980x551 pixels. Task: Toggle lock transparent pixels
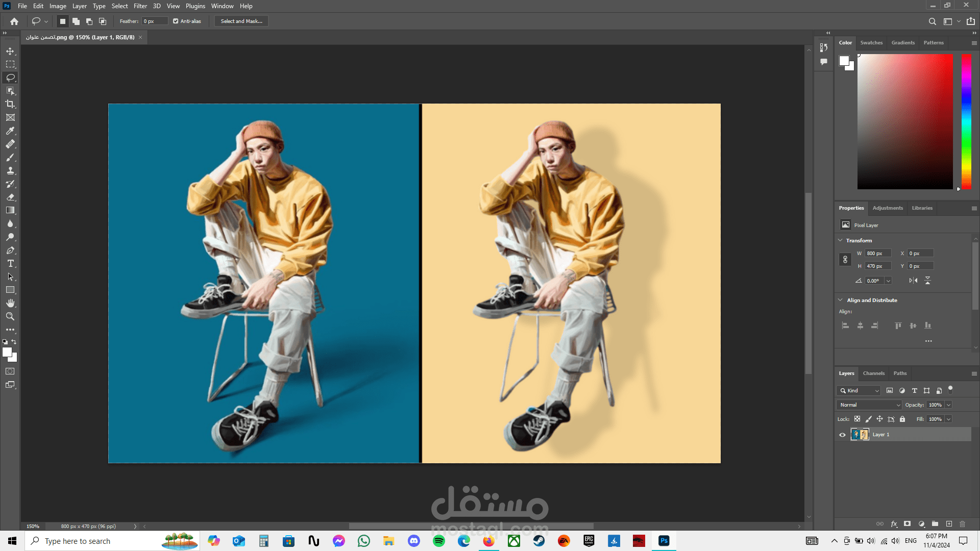point(857,419)
